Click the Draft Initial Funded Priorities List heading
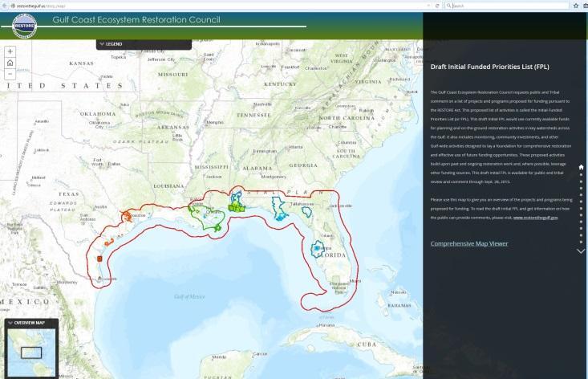 point(489,67)
